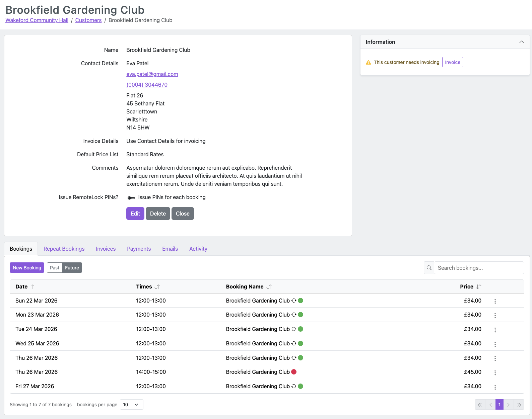Open the bookings per page dropdown
The image size is (532, 419).
point(131,405)
